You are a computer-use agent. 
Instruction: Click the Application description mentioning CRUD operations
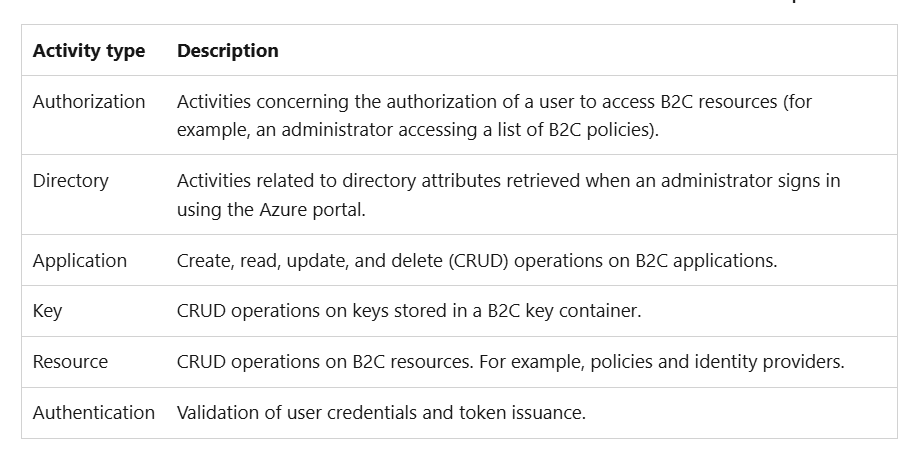point(477,260)
